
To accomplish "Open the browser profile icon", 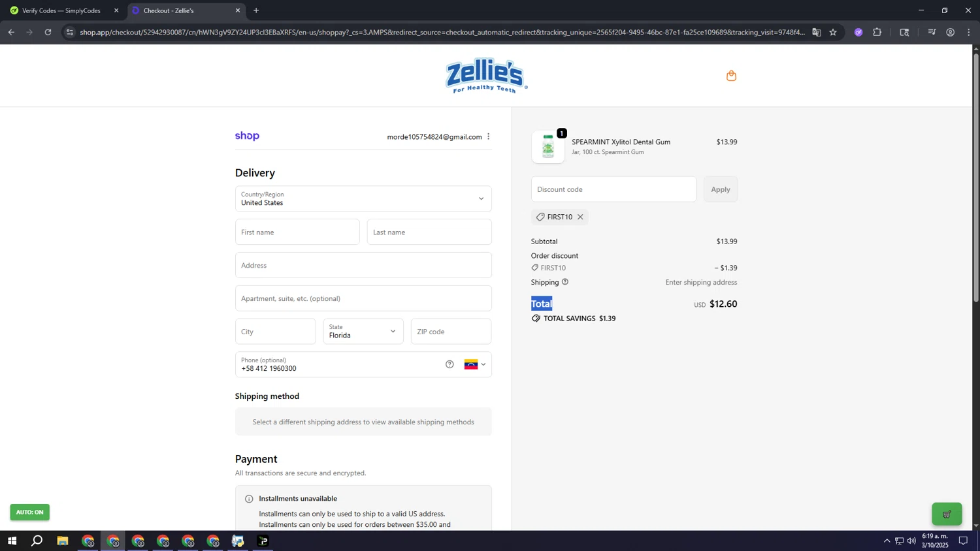I will point(951,32).
